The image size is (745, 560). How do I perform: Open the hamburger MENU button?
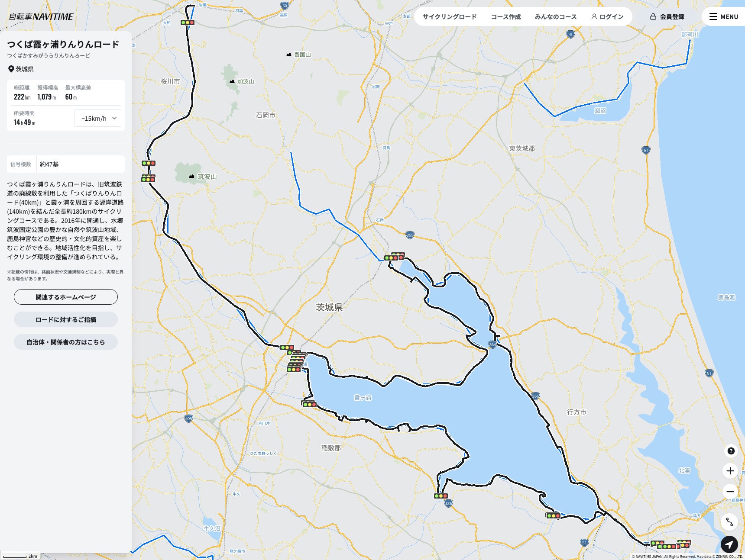point(724,16)
